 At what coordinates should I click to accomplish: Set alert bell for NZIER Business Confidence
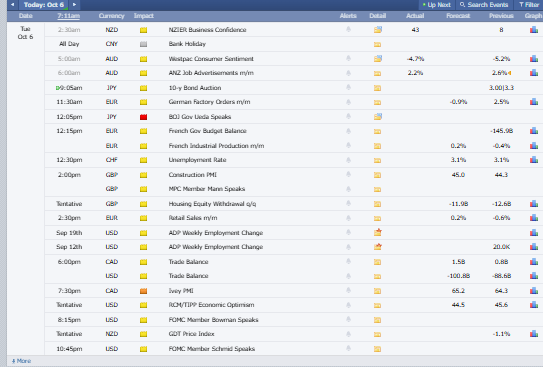pyautogui.click(x=348, y=29)
